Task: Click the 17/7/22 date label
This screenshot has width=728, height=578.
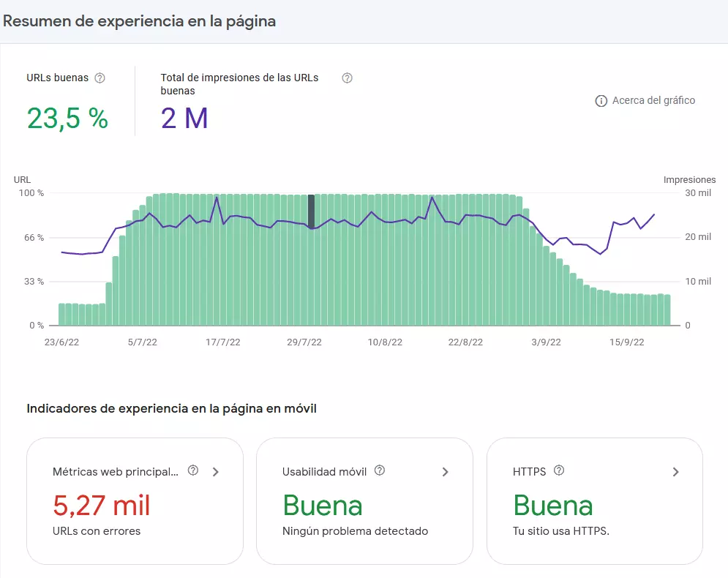Action: pyautogui.click(x=223, y=342)
